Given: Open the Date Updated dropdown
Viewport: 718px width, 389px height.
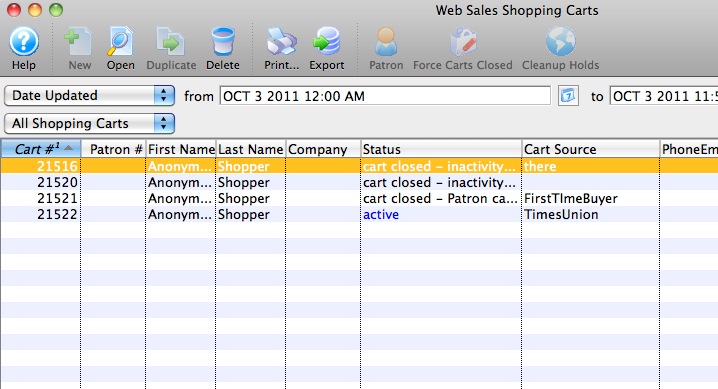Looking at the screenshot, I should pos(89,96).
